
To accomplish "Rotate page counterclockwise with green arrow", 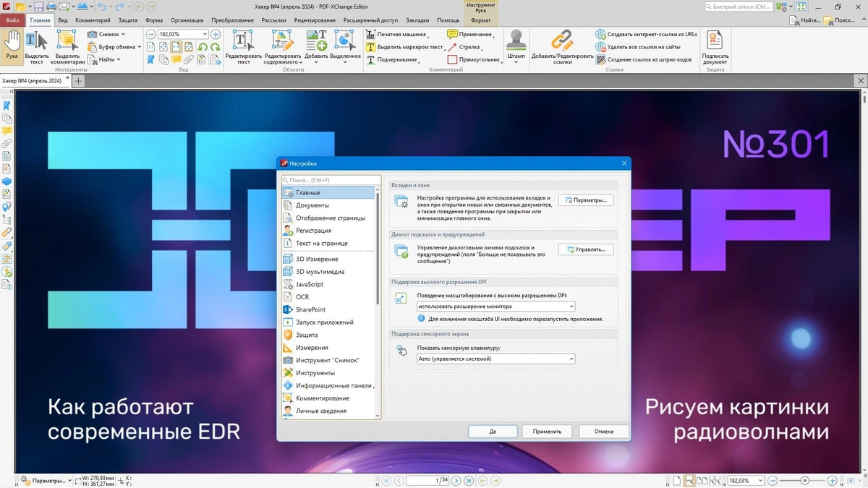I will pos(203,47).
